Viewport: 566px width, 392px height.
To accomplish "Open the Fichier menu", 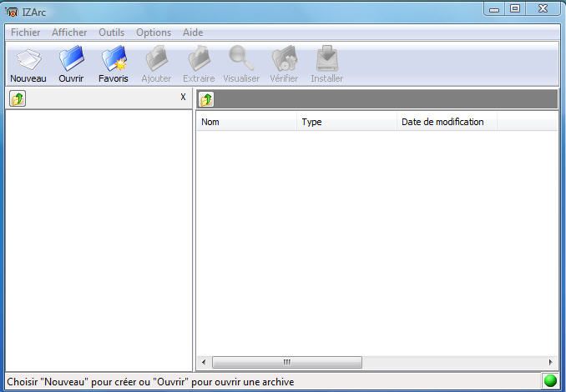I will [x=25, y=33].
